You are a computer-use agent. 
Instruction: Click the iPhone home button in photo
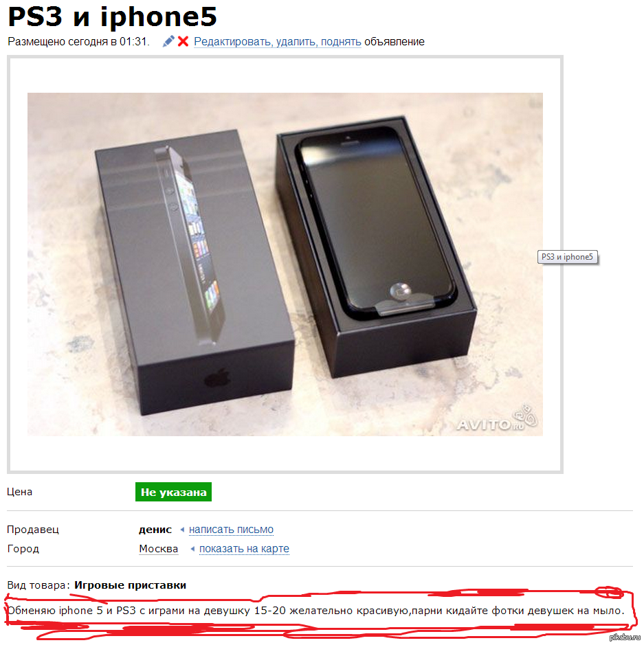400,291
